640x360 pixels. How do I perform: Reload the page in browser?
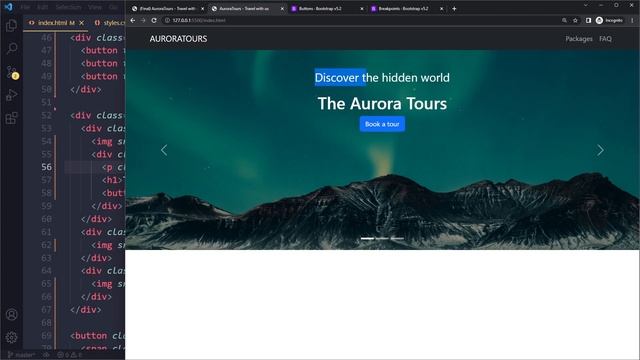(x=154, y=20)
